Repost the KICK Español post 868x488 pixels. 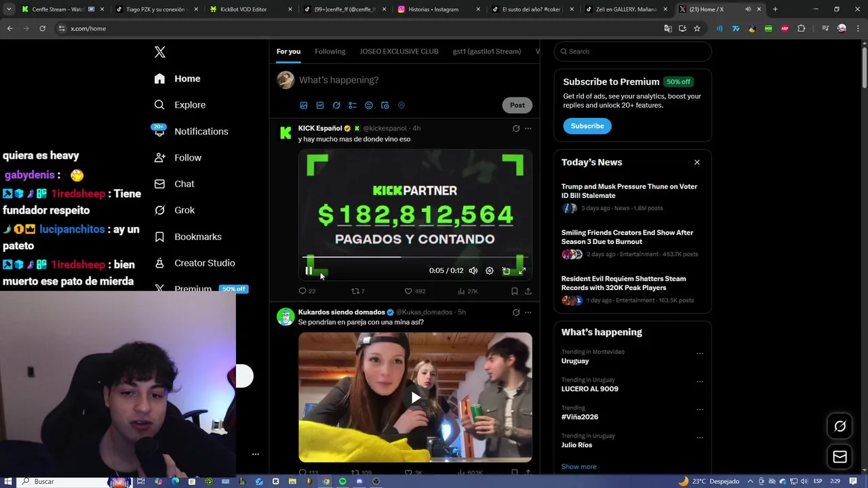357,291
